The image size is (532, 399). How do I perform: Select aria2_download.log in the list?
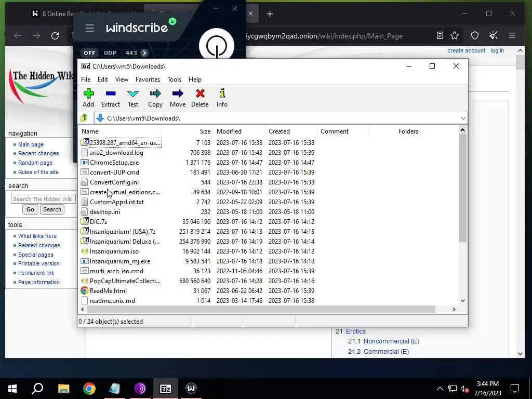coord(116,153)
